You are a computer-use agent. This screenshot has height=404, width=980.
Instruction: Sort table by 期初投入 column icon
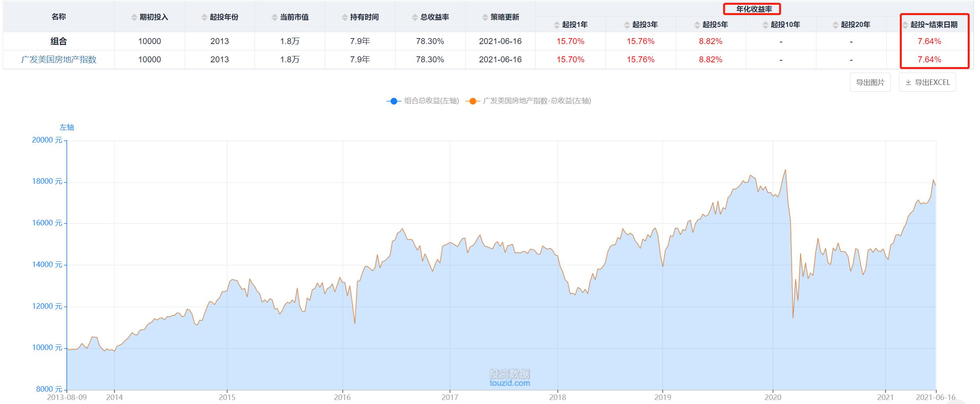(134, 17)
